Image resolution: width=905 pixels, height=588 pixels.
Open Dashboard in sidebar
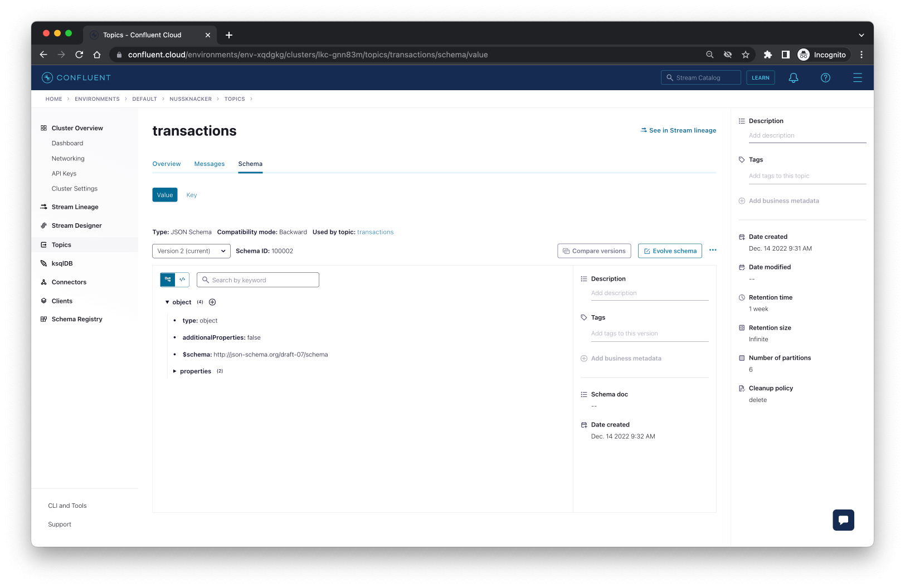pyautogui.click(x=67, y=143)
